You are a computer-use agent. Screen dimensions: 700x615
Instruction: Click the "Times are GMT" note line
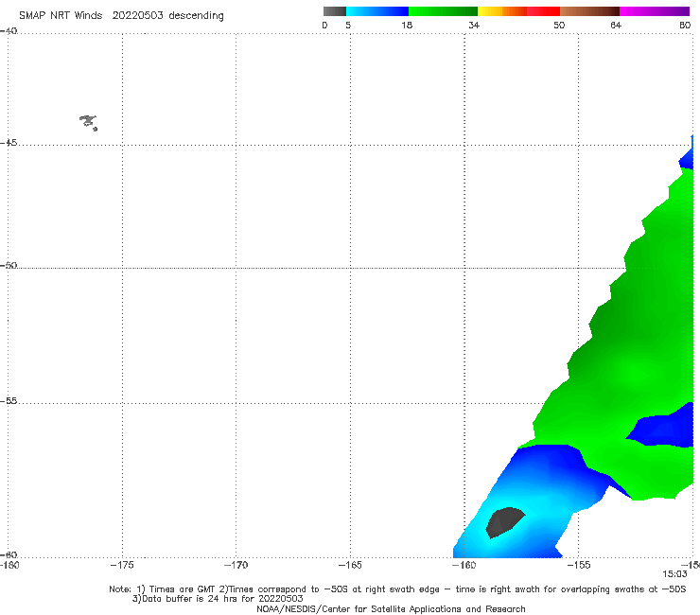[397, 589]
